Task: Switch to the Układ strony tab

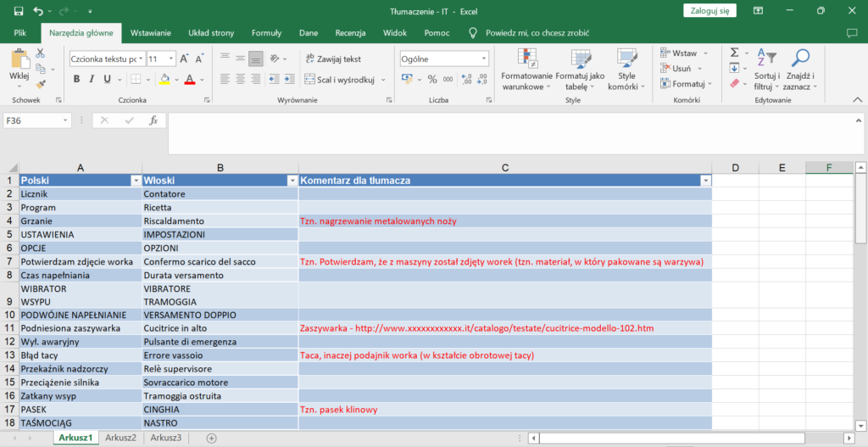Action: (211, 33)
